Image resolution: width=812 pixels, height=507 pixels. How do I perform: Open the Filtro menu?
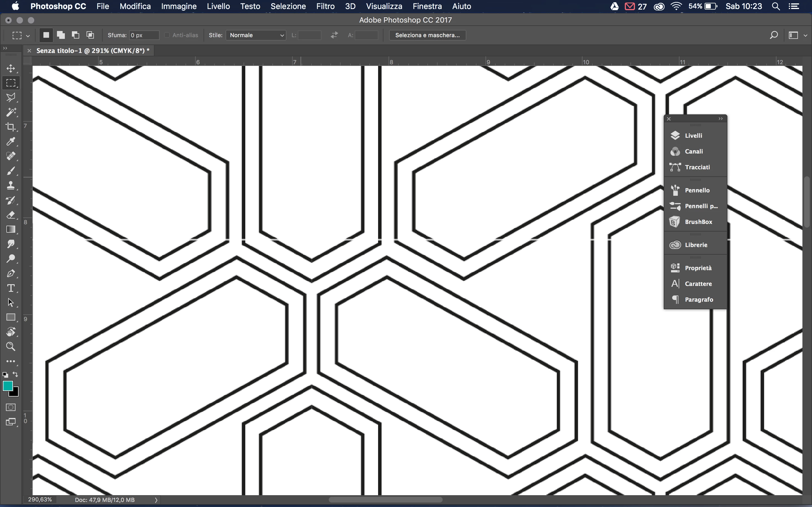(x=325, y=6)
